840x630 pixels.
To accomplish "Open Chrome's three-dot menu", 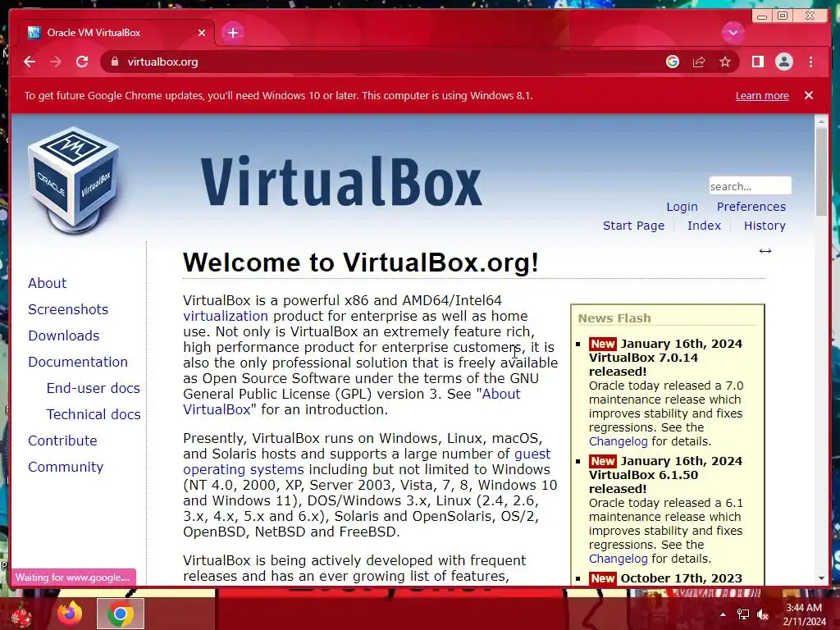I will 810,62.
